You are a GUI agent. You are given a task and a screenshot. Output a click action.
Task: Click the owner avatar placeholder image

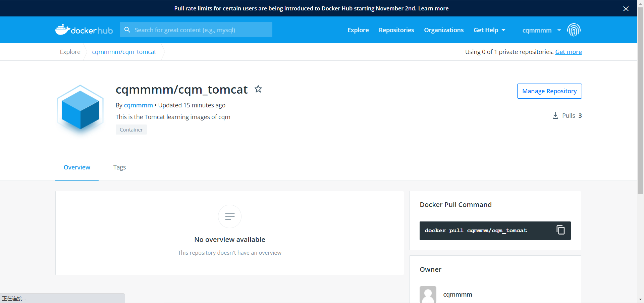tap(428, 294)
